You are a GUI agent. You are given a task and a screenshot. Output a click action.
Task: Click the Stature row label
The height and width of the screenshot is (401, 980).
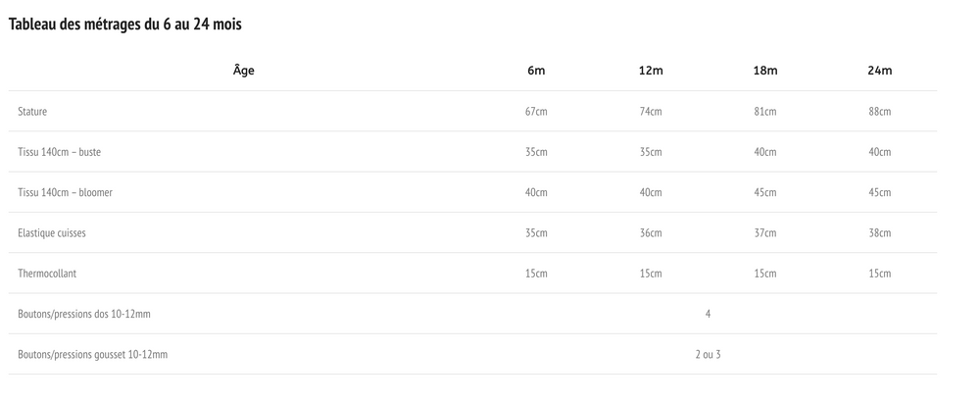pos(32,112)
